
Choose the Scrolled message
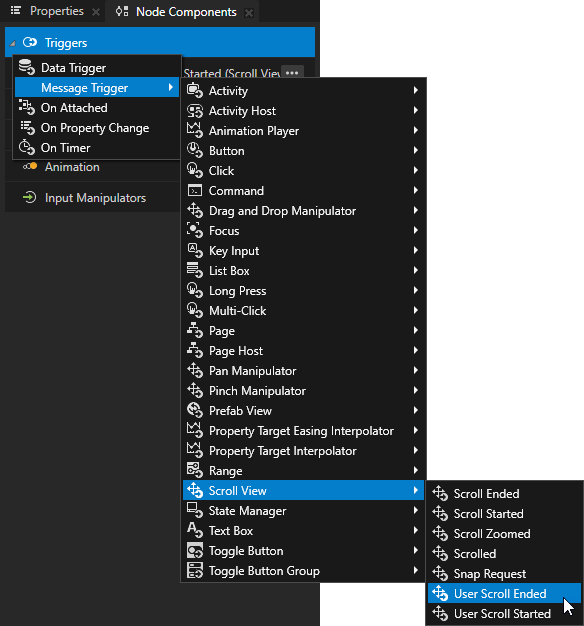(x=505, y=553)
